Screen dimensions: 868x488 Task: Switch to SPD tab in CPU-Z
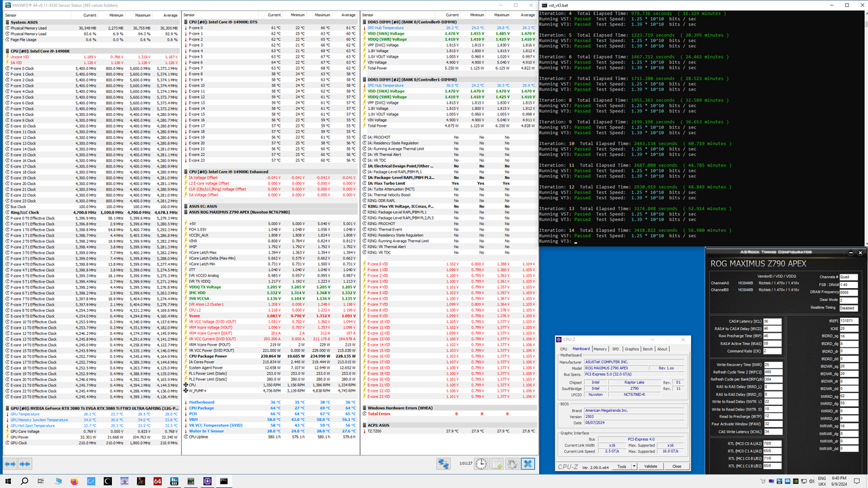(616, 349)
